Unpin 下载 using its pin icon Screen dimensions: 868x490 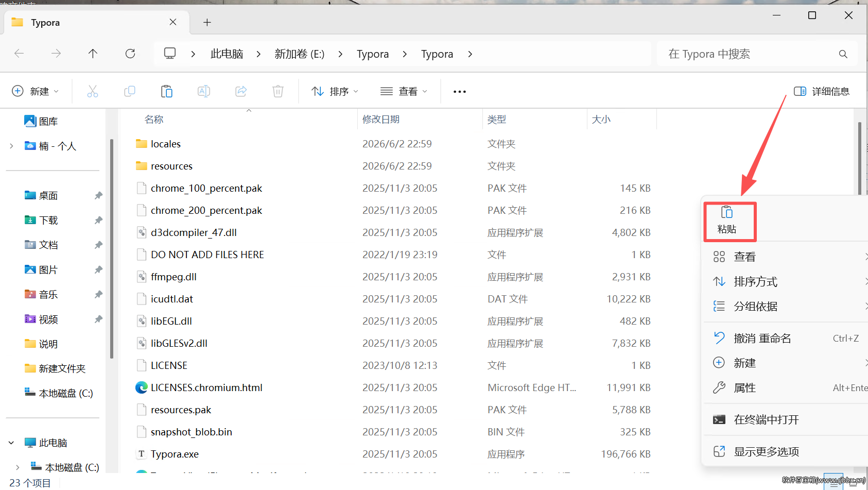98,220
